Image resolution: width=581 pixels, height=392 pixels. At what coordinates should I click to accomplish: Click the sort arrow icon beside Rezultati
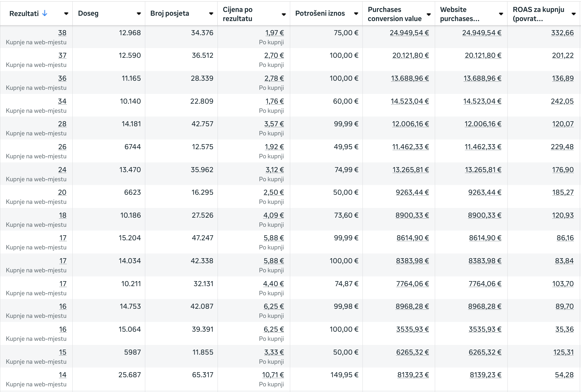click(45, 13)
